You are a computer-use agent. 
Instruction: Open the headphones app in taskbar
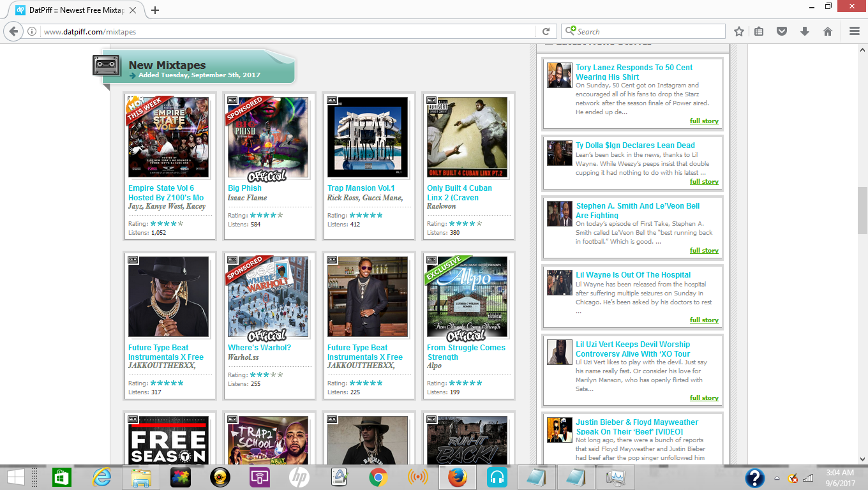497,477
